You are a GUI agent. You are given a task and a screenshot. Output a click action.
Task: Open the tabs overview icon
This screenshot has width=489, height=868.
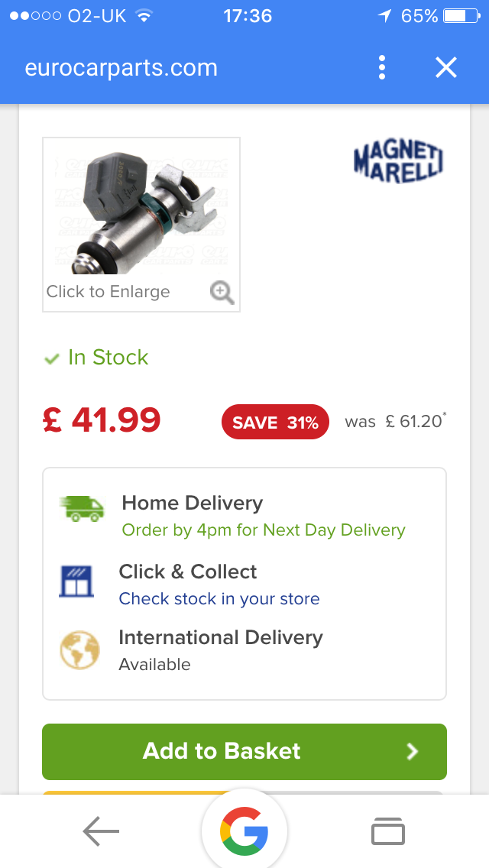(x=388, y=831)
